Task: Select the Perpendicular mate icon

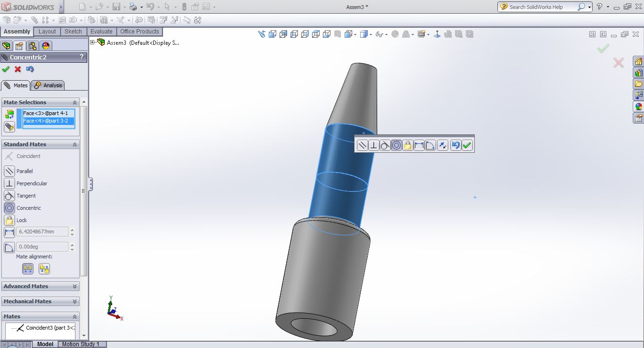Action: tap(9, 183)
